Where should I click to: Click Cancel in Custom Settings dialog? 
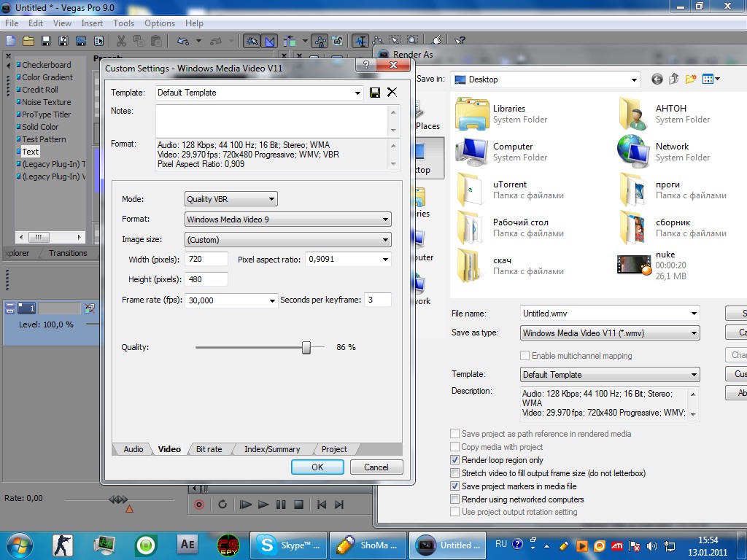[376, 467]
